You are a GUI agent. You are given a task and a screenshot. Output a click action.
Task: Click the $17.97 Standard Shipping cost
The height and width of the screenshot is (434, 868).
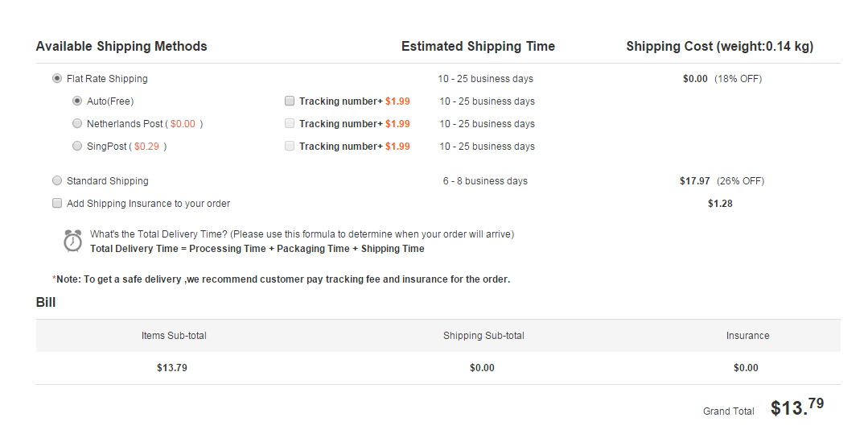coord(695,180)
